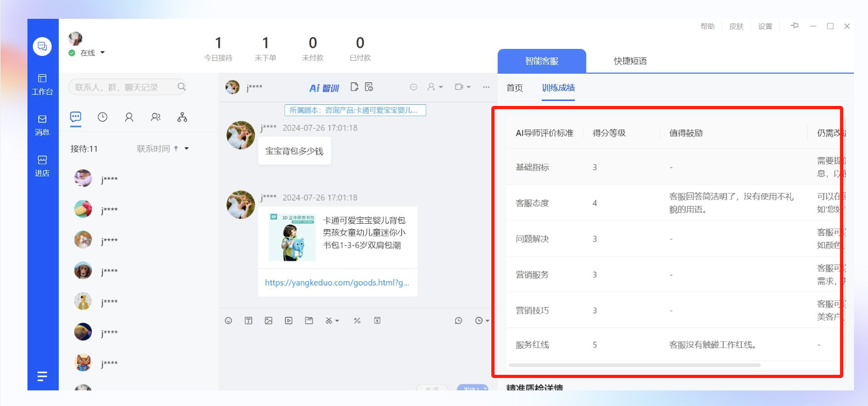Open the chat history bubble-clock icon
This screenshot has width=868, height=406.
458,320
